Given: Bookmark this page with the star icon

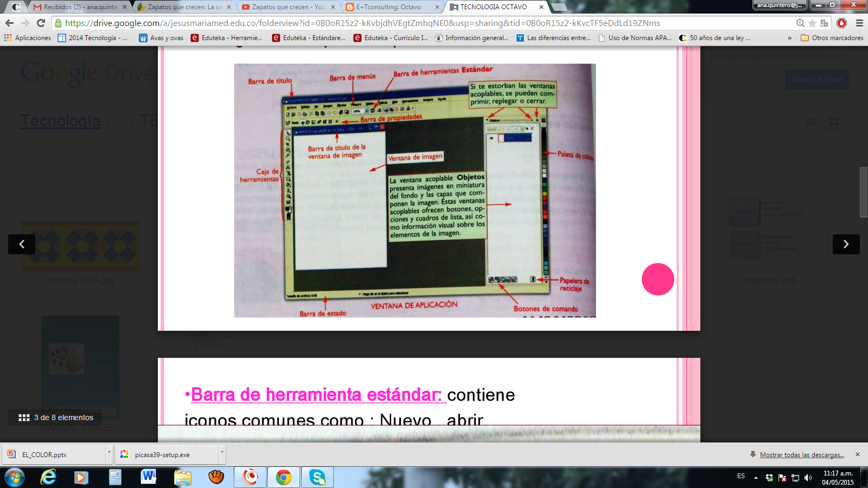Looking at the screenshot, I should tap(812, 23).
